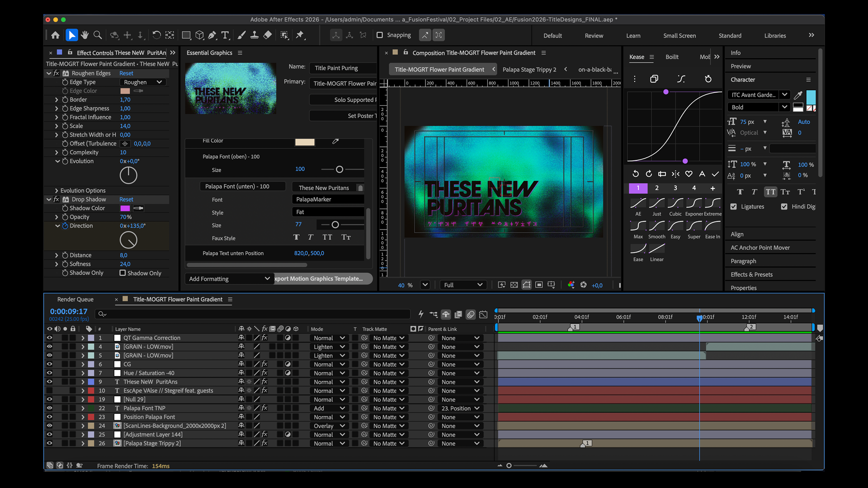Reset the Roughen Edges effect
The width and height of the screenshot is (868, 488).
[x=126, y=73]
